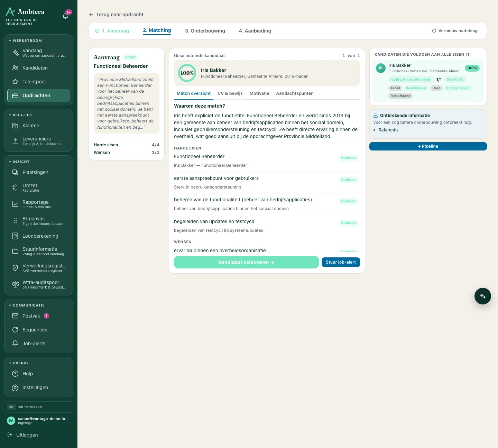Open the Motivatie tab
The image size is (498, 448).
[259, 93]
